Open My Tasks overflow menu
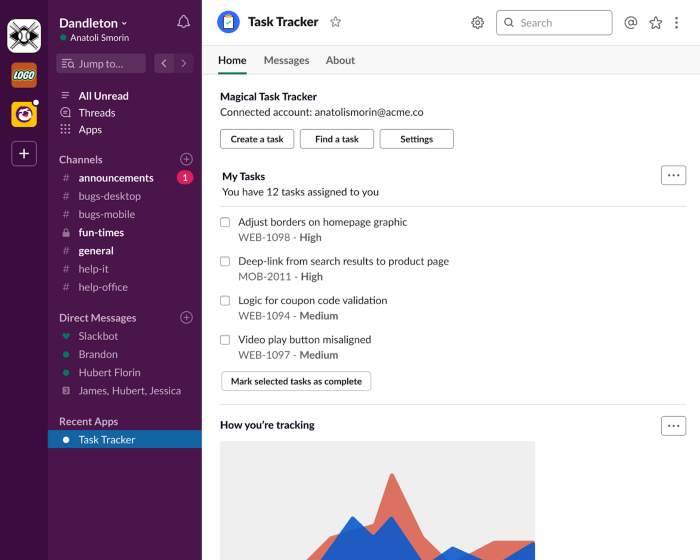 point(673,175)
